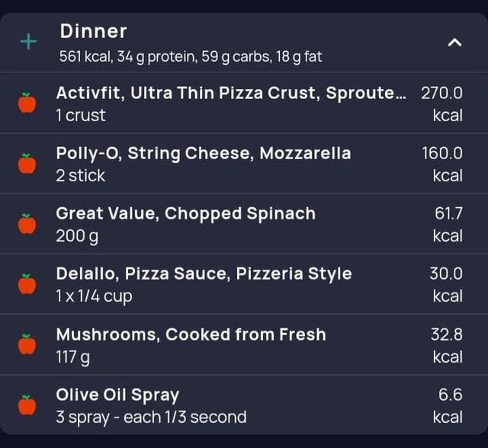The image size is (488, 448).
Task: Select Great Value Chopped Spinach entry
Action: click(x=244, y=224)
